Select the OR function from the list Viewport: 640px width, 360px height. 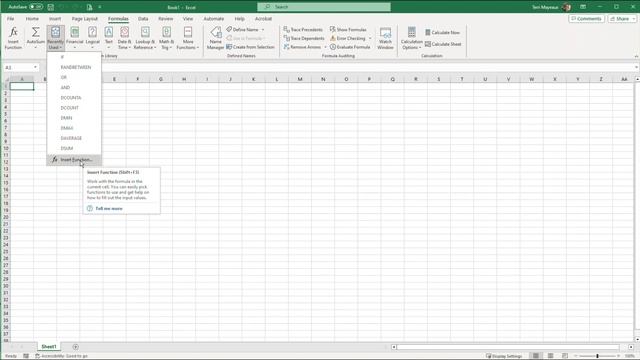(74, 77)
